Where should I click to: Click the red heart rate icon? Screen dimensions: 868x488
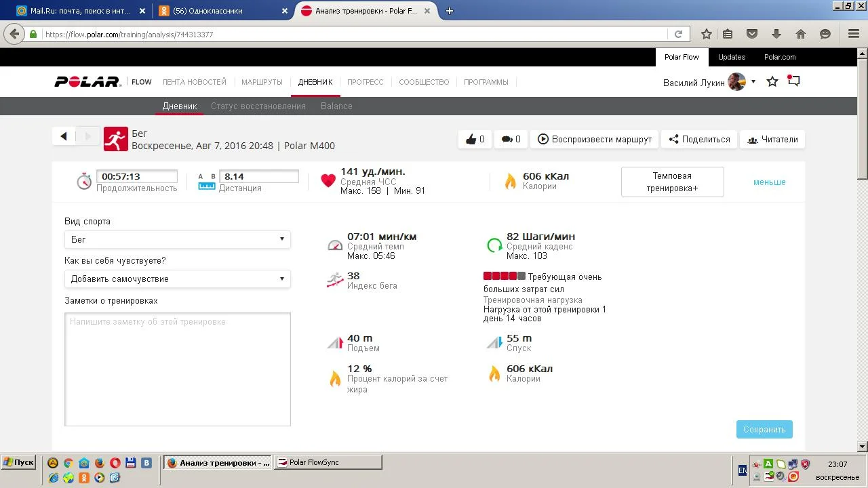[328, 180]
